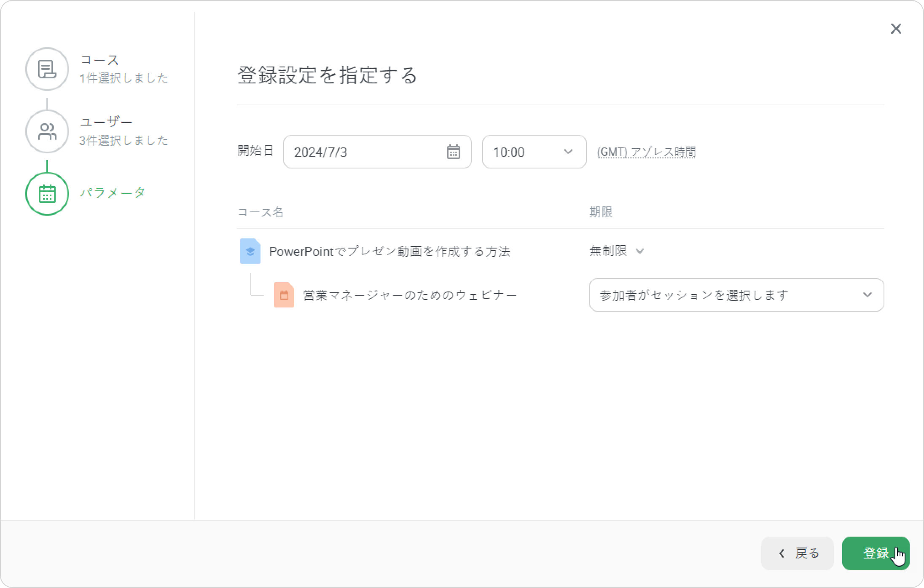Click the orange webinar calendar icon

(x=284, y=295)
